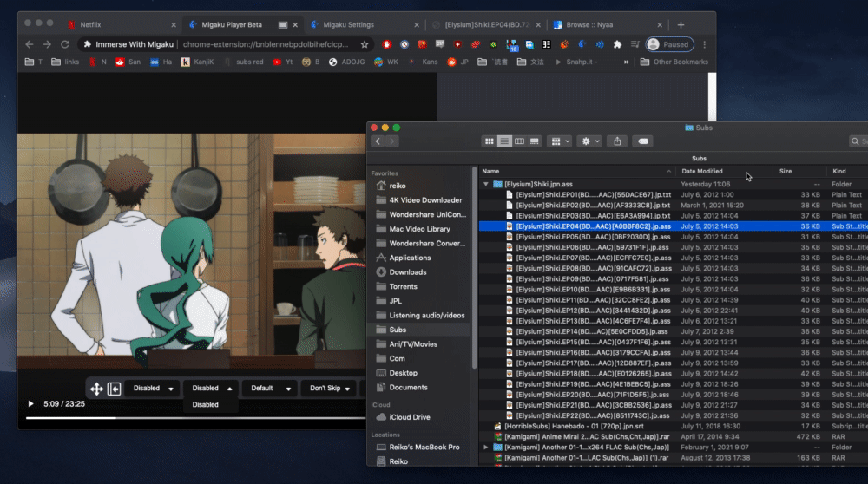
Task: Switch Finder to column view
Action: click(x=519, y=141)
